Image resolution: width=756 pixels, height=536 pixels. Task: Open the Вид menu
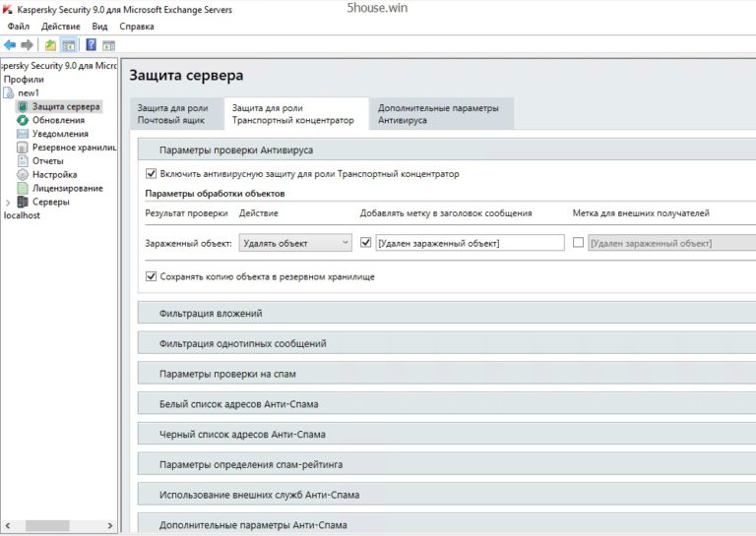pos(99,27)
